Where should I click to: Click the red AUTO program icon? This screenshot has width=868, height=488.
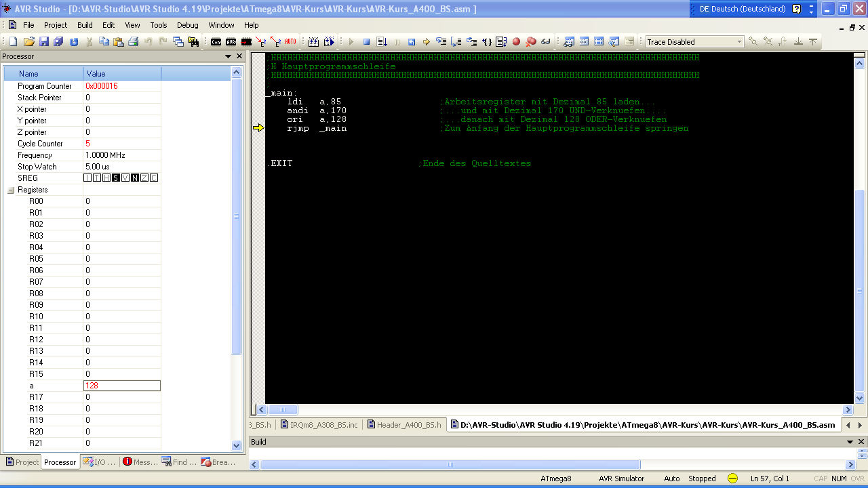(290, 41)
